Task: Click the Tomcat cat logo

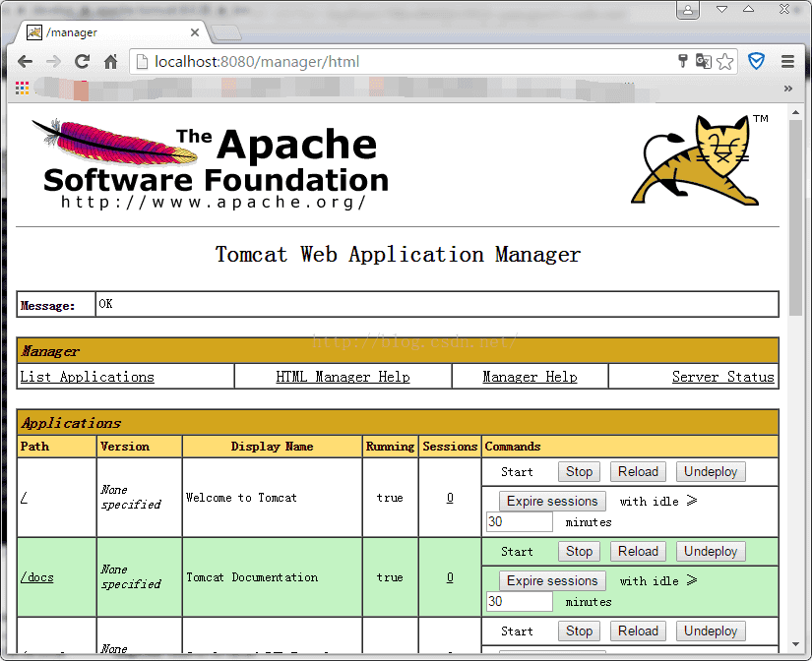Action: coord(699,160)
